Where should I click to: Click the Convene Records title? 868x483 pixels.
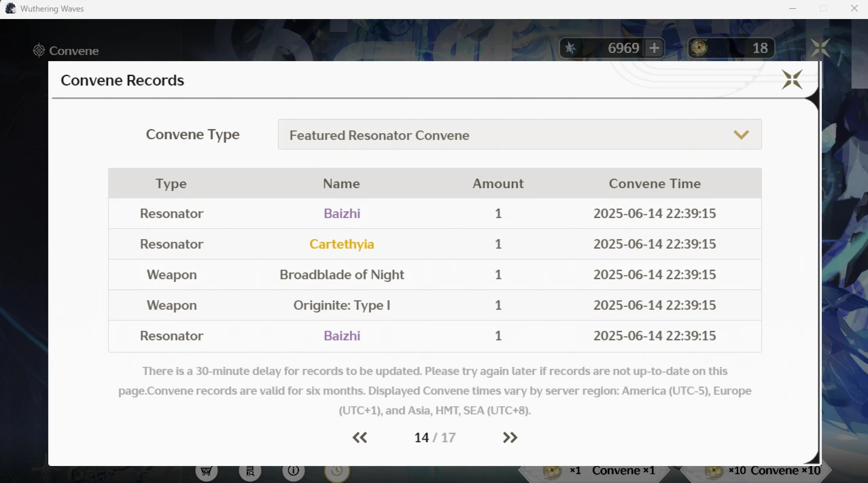click(122, 80)
